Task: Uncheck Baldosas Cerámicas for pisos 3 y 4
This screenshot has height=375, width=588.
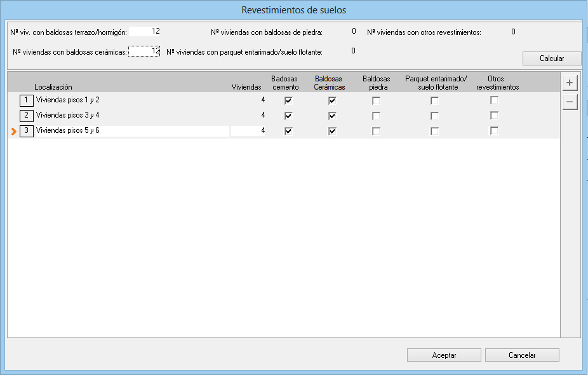Action: coord(331,116)
